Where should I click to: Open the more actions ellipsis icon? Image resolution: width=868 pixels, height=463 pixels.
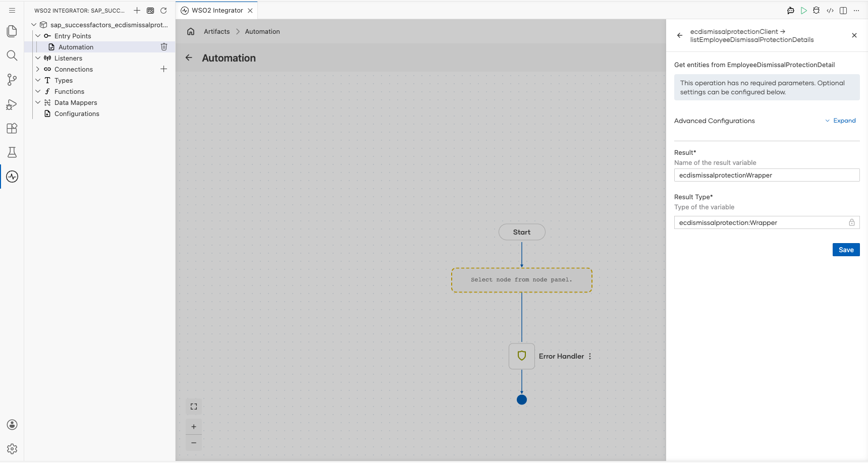(856, 10)
